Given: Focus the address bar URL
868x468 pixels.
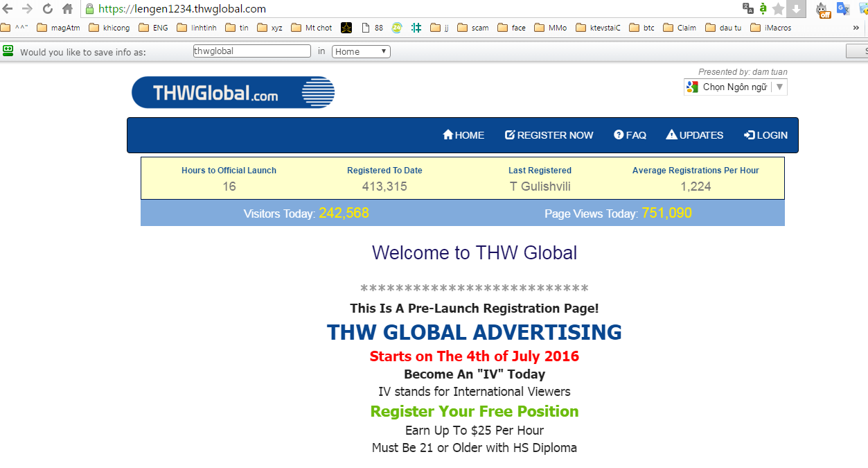Looking at the screenshot, I should click(x=182, y=9).
